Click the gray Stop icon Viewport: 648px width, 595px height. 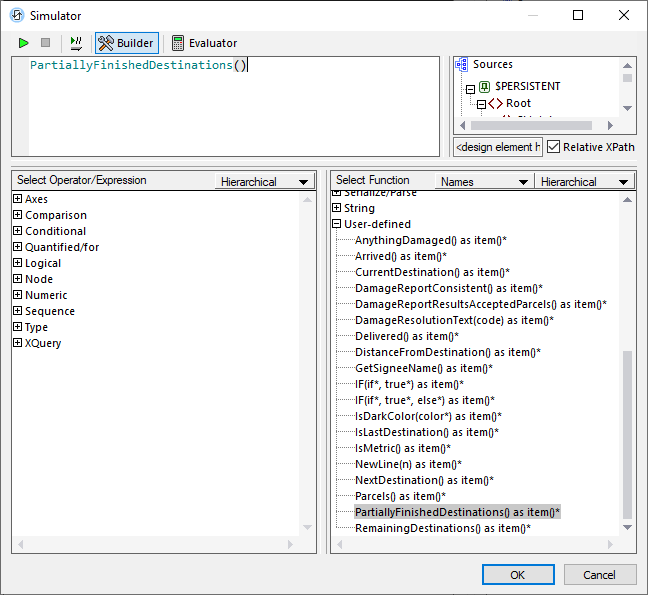coord(45,43)
